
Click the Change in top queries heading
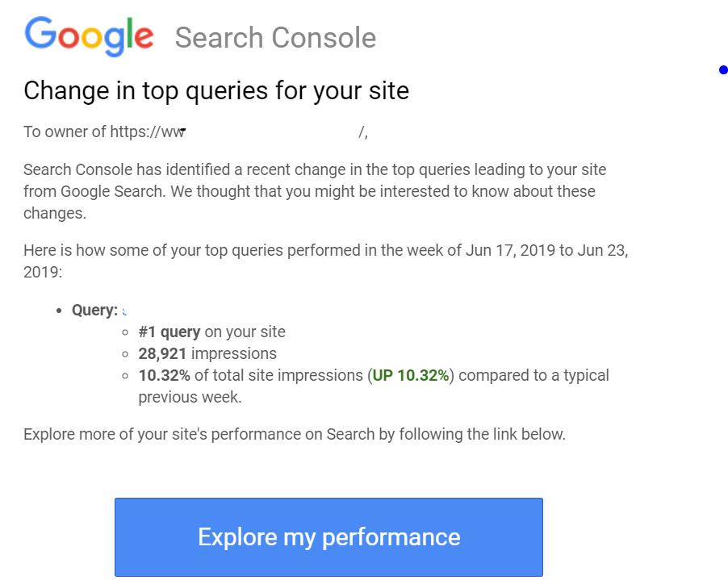216,91
